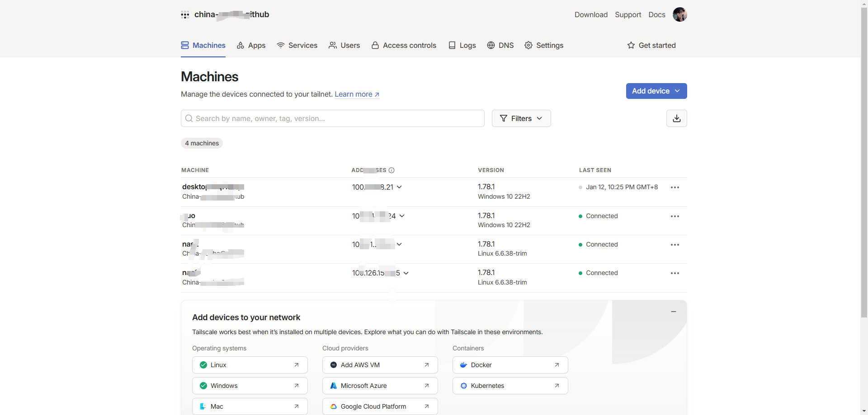Open the Apps tab
This screenshot has width=868, height=415.
click(251, 45)
